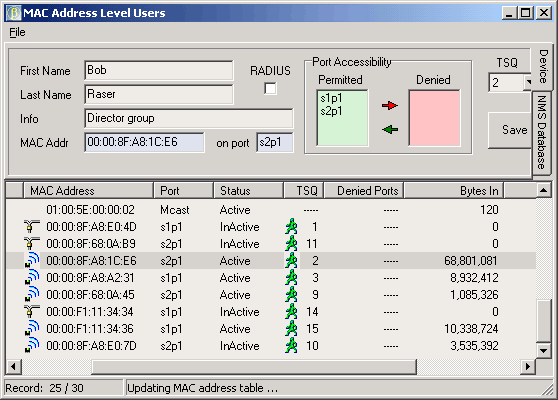Click green runner icon for TSQ 11 row
Viewport: 558px width, 400px height.
coord(291,244)
